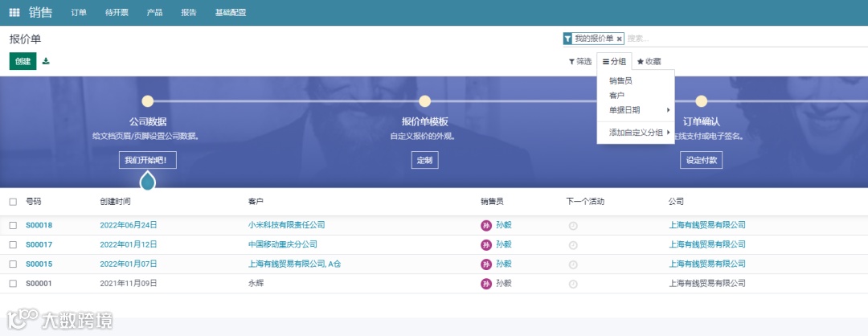Image resolution: width=868 pixels, height=336 pixels.
Task: Click customer 小米科技有限责任公司
Action: tap(286, 225)
